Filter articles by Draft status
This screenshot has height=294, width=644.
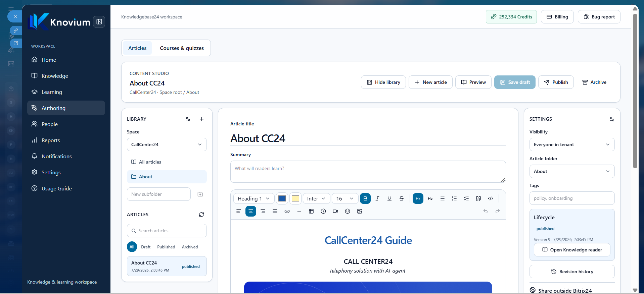point(146,247)
